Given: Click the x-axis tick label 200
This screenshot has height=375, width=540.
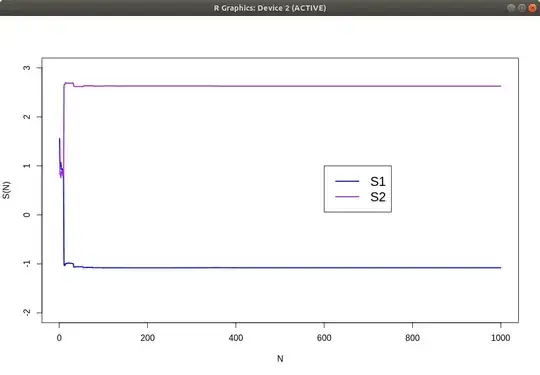Looking at the screenshot, I should point(147,338).
